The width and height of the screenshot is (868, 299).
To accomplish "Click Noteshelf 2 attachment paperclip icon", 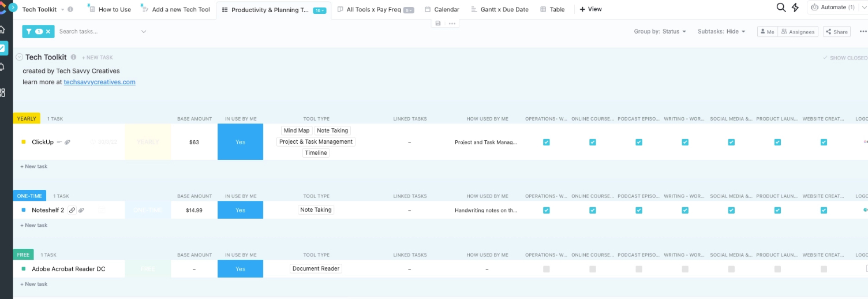I will 81,210.
